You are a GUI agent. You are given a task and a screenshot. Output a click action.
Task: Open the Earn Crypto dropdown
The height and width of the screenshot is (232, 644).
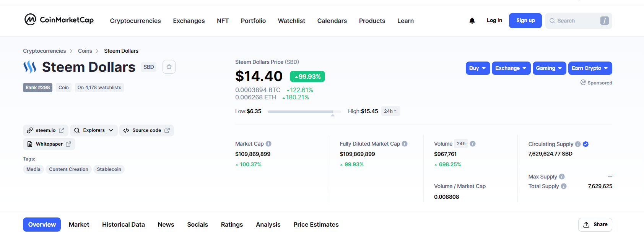coord(590,68)
